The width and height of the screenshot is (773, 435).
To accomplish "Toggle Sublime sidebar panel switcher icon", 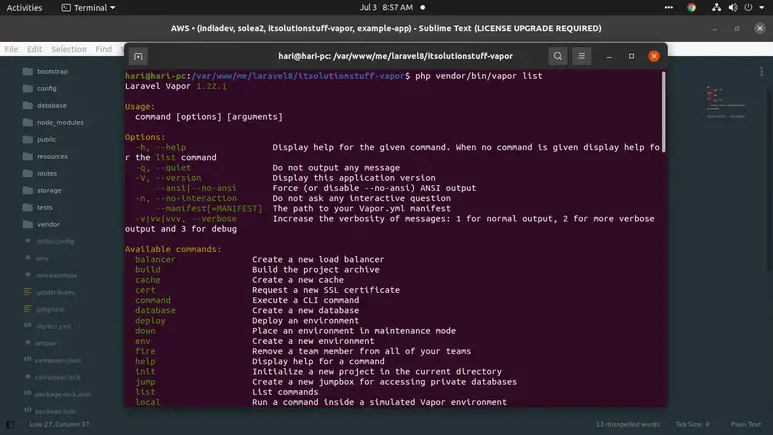I will coord(10,424).
